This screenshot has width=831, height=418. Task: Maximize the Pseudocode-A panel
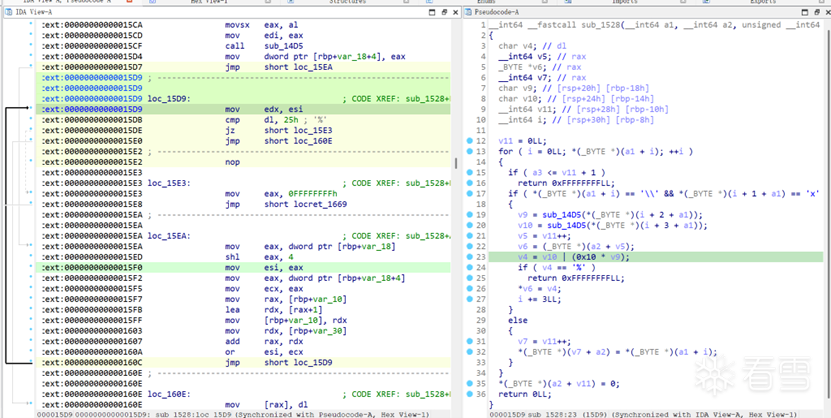806,12
